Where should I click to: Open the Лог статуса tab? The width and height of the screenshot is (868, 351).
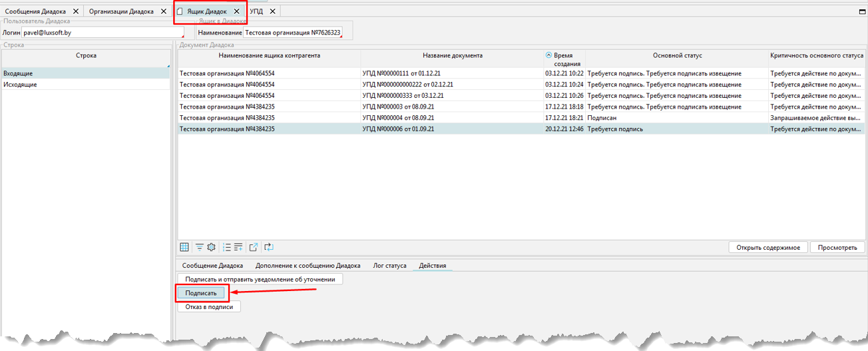point(389,266)
